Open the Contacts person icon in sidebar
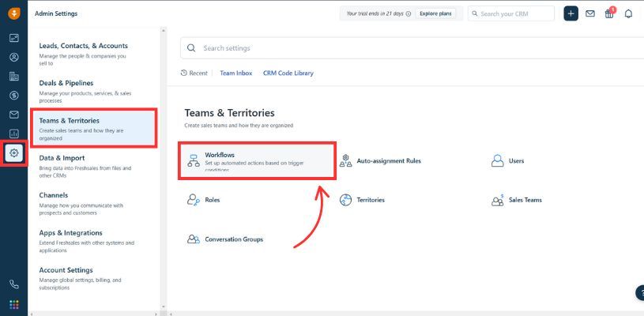This screenshot has height=316, width=644. tap(14, 57)
